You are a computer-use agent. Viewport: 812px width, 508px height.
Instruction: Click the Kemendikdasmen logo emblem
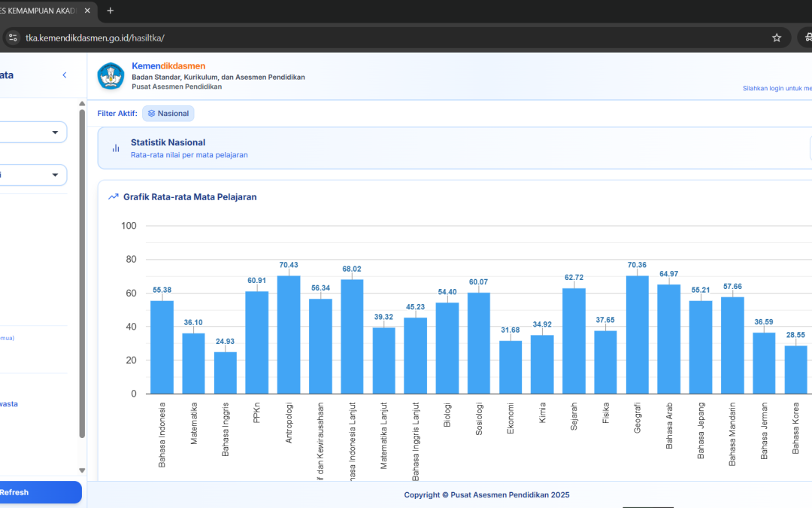coord(111,76)
